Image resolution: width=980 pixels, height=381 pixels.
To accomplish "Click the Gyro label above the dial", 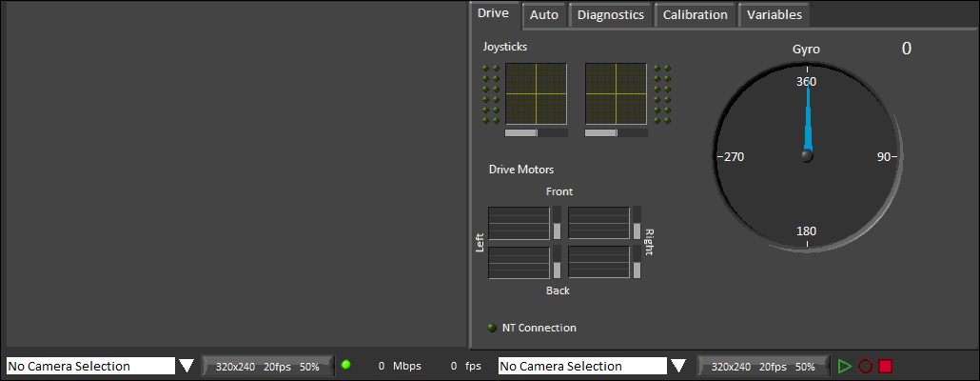I will [806, 50].
